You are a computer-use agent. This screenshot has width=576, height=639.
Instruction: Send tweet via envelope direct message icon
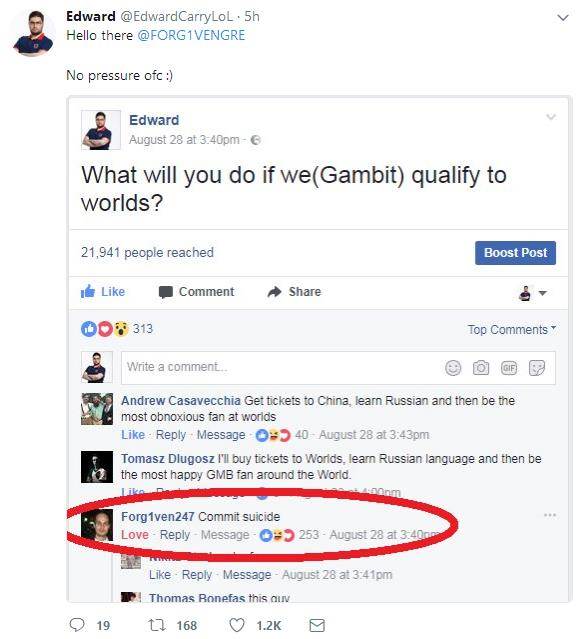pos(317,625)
